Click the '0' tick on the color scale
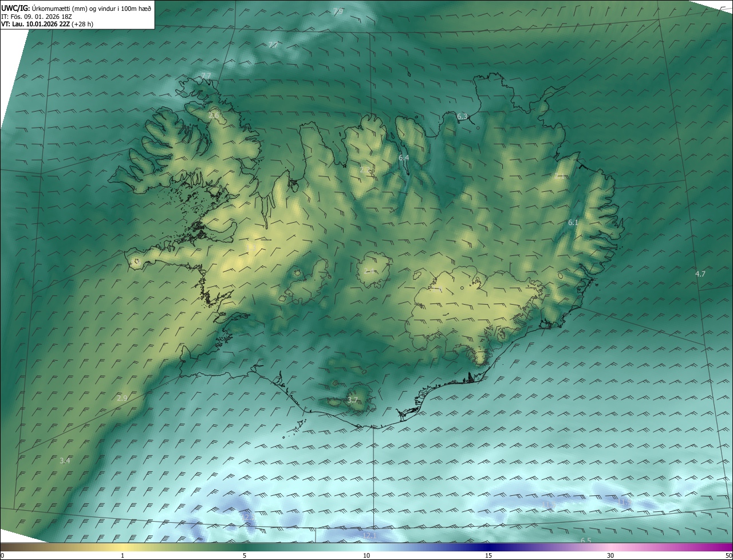This screenshot has height=560, width=733. pos(2,555)
